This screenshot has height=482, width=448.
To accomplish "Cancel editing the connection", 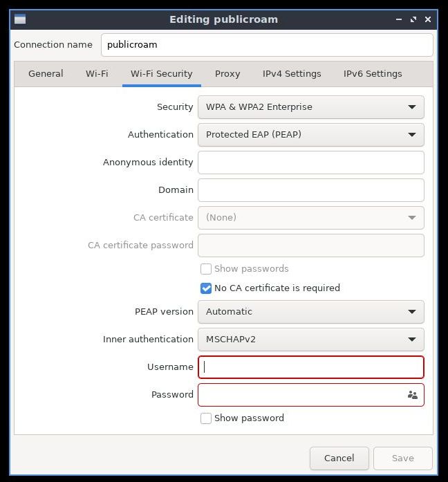I will tap(339, 458).
